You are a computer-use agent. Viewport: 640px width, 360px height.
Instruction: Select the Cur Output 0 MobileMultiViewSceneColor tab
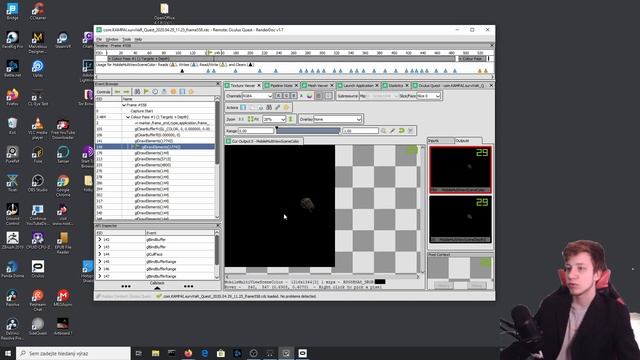pyautogui.click(x=263, y=141)
